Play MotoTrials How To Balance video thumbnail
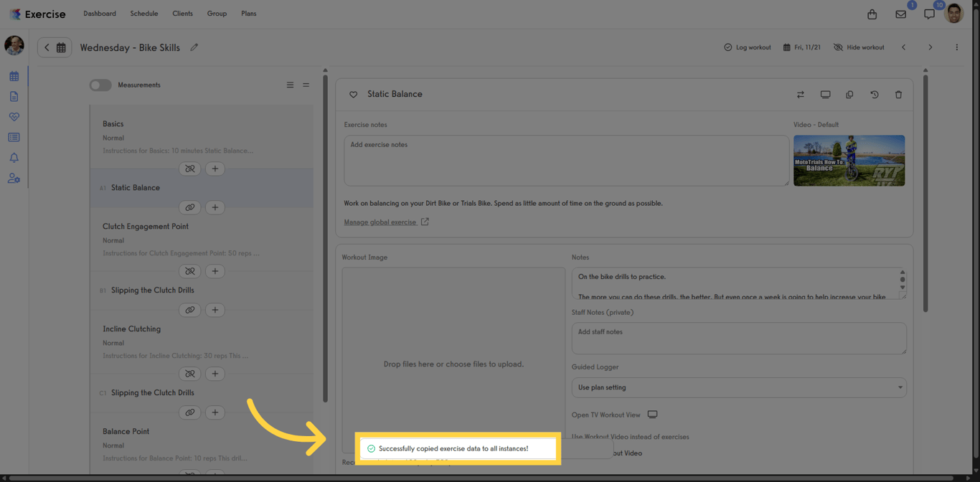 tap(849, 161)
